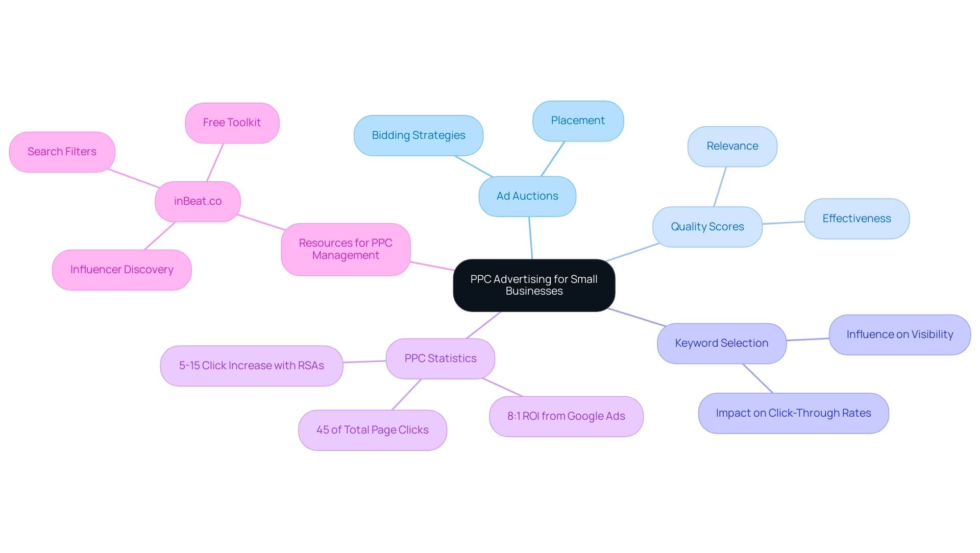Click the inBeat.co node
980x553 pixels.
tap(199, 201)
